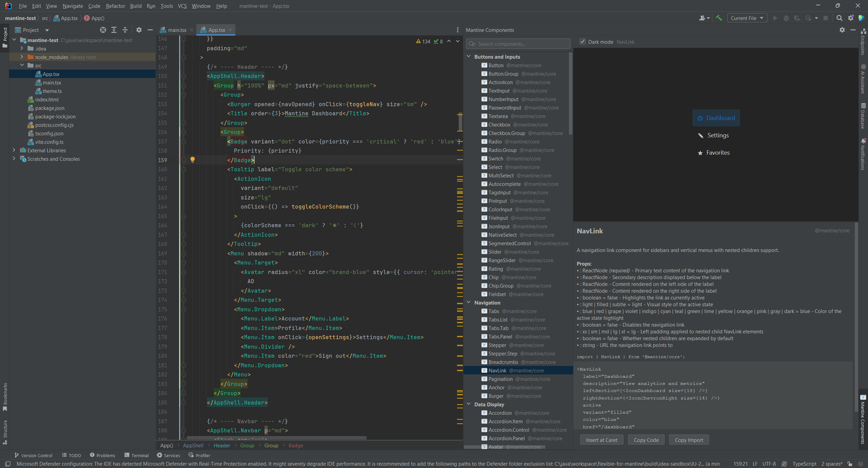
Task: Click the yellow lightbulb quick-fix icon
Action: pos(192,160)
